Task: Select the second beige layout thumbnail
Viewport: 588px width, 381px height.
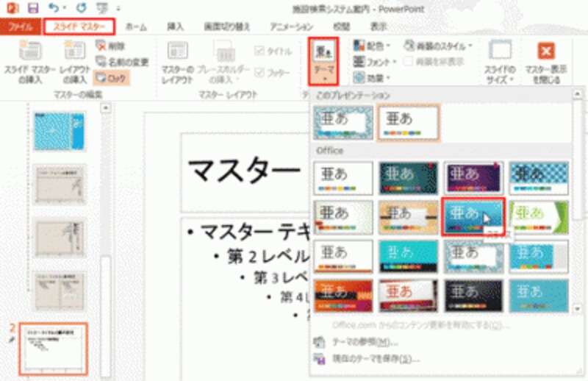Action: [60, 238]
